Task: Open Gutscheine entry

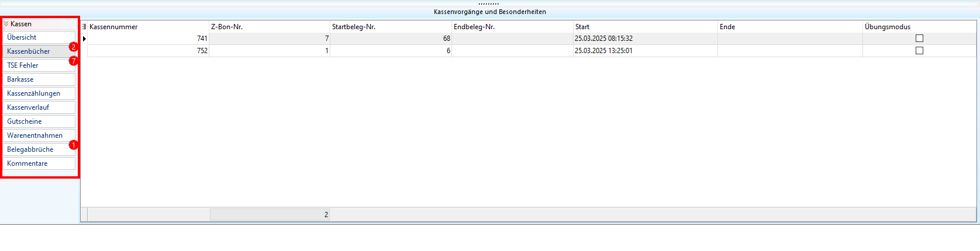Action: pyautogui.click(x=39, y=121)
